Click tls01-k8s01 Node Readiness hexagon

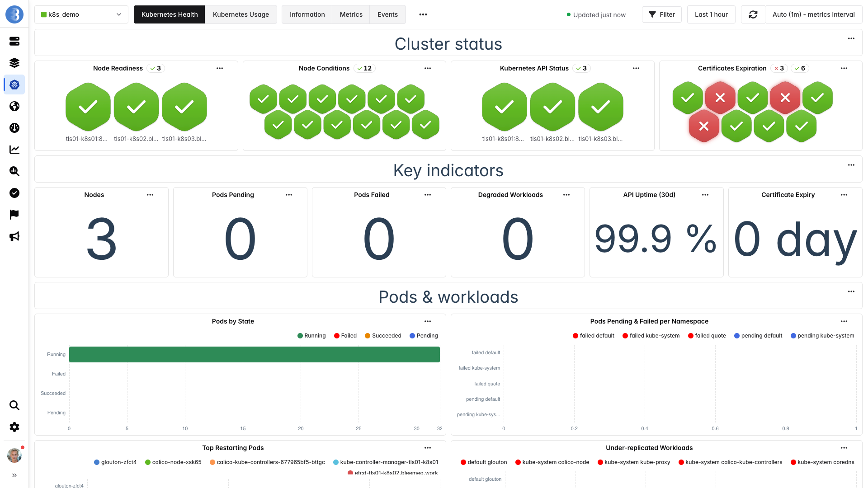(88, 107)
